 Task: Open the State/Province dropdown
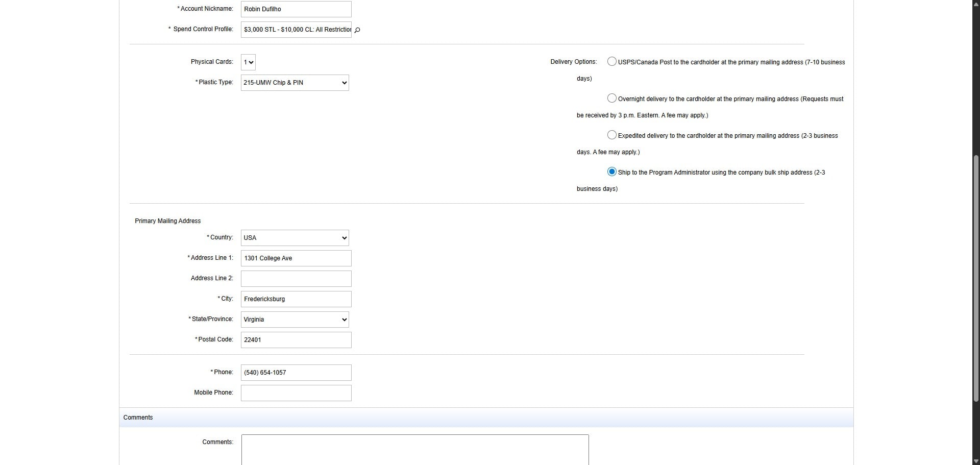pyautogui.click(x=295, y=320)
